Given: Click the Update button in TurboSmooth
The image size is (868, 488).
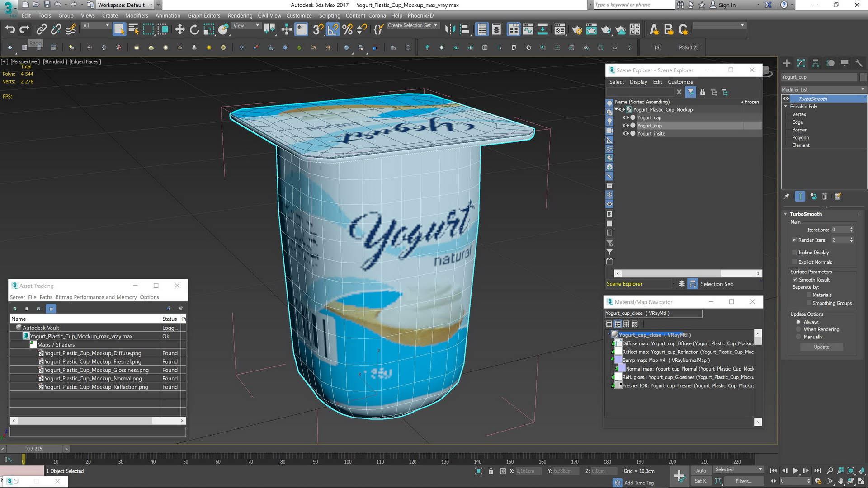Looking at the screenshot, I should coord(821,347).
